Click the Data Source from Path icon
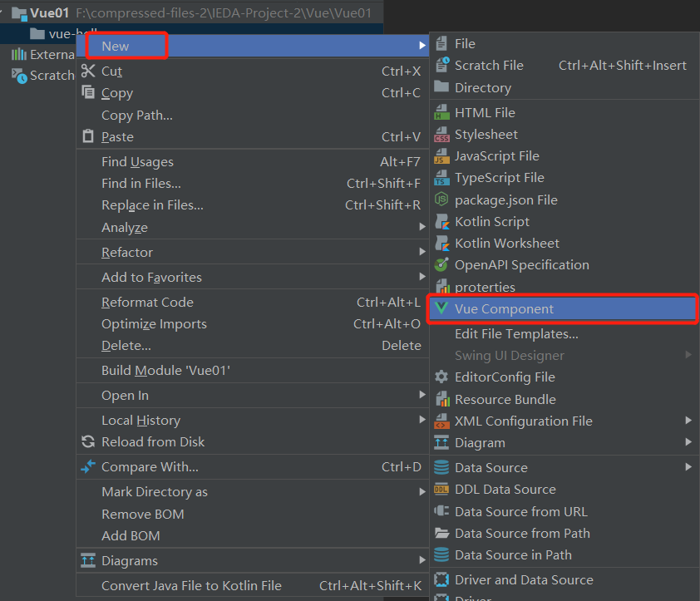This screenshot has height=601, width=700. pyautogui.click(x=441, y=533)
